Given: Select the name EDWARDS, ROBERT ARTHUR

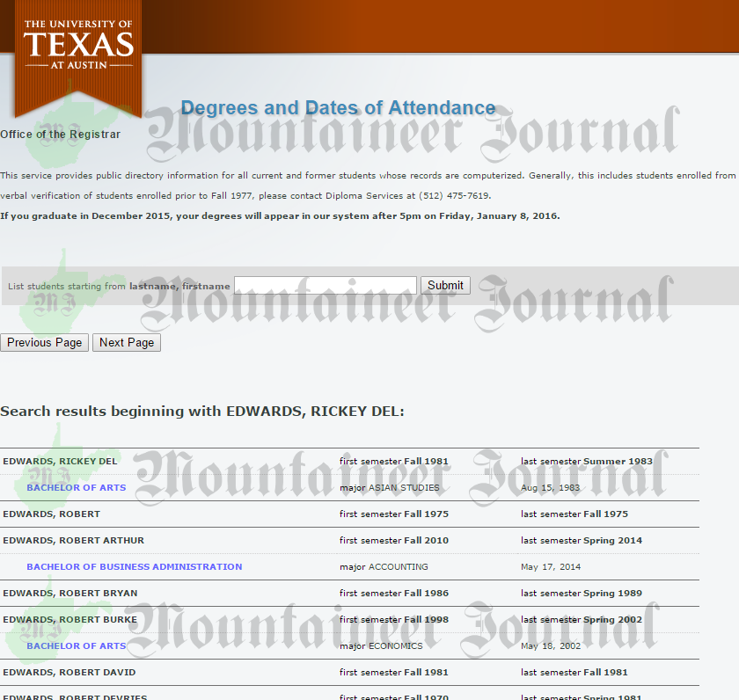Looking at the screenshot, I should coord(74,540).
